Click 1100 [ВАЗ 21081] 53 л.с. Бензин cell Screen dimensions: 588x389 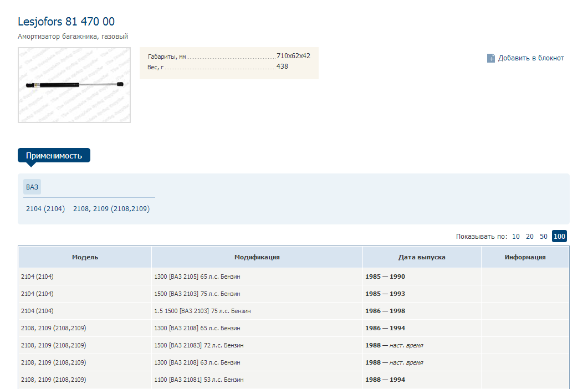point(257,380)
